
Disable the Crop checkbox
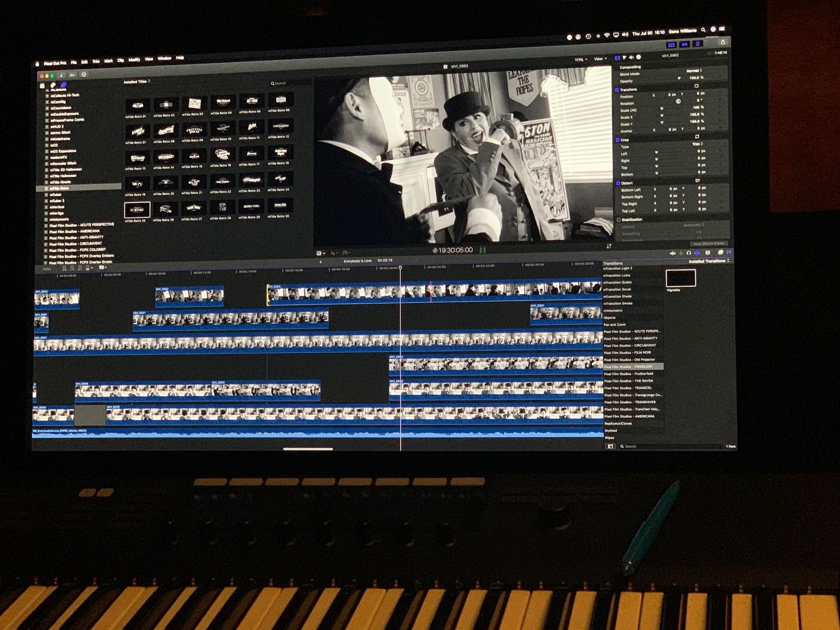617,140
